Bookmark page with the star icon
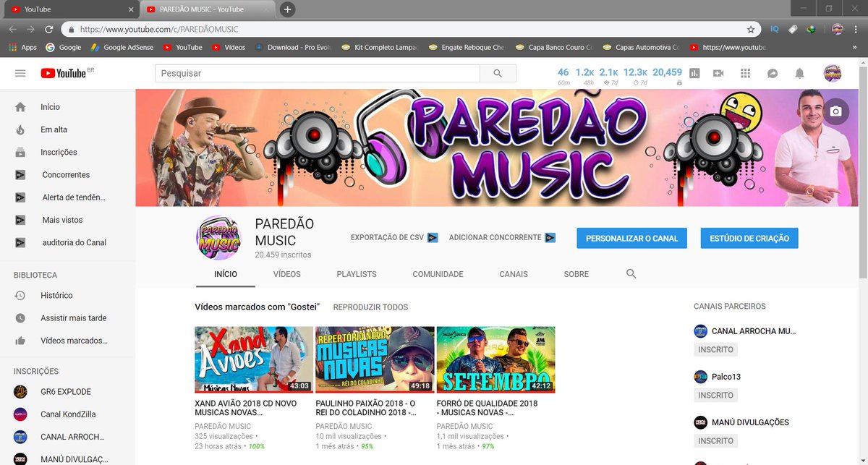Viewport: 868px width, 465px height. tap(751, 30)
